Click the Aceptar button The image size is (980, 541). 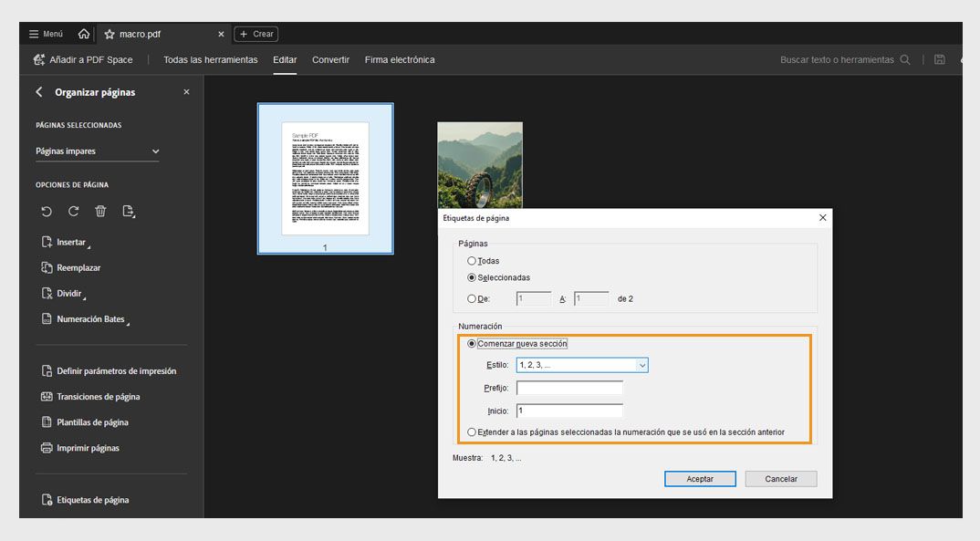click(x=700, y=479)
